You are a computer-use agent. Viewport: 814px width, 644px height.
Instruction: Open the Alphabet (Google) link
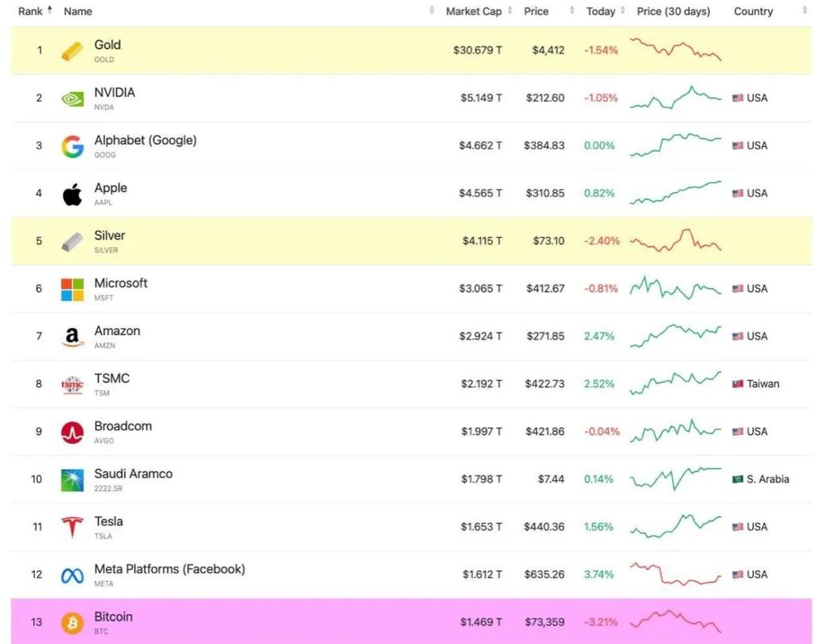(145, 140)
